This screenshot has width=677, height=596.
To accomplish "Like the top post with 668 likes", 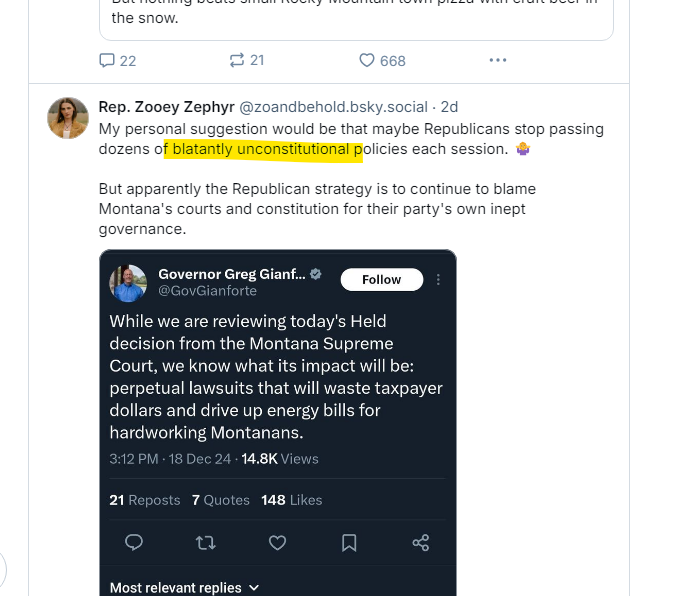I will pyautogui.click(x=367, y=60).
